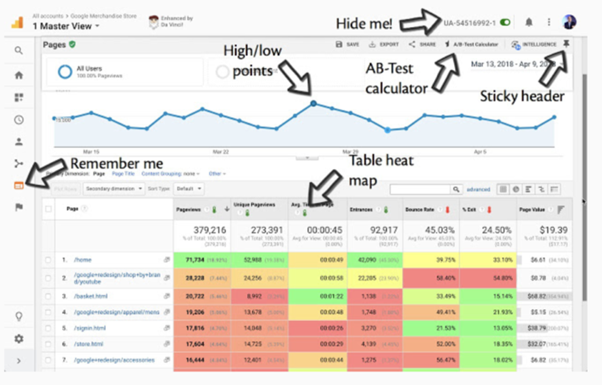Open Audience person icon in sidebar
Screen dimensions: 602x385
18,142
